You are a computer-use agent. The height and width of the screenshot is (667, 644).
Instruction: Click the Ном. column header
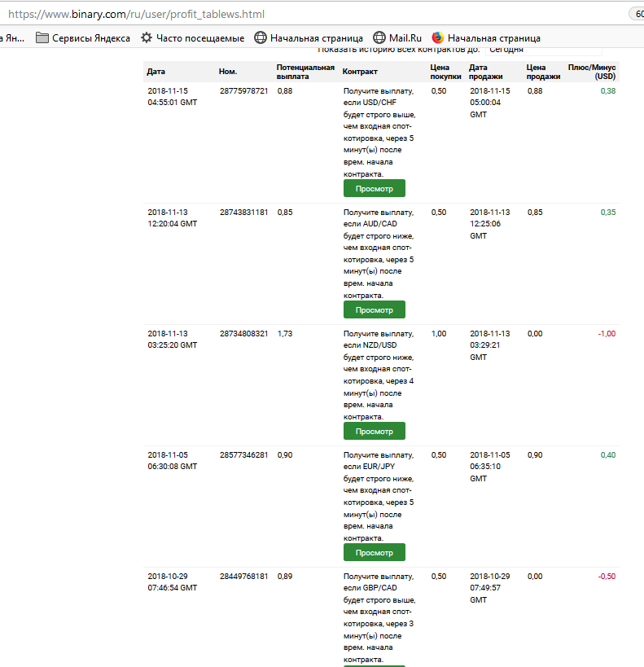pos(228,72)
